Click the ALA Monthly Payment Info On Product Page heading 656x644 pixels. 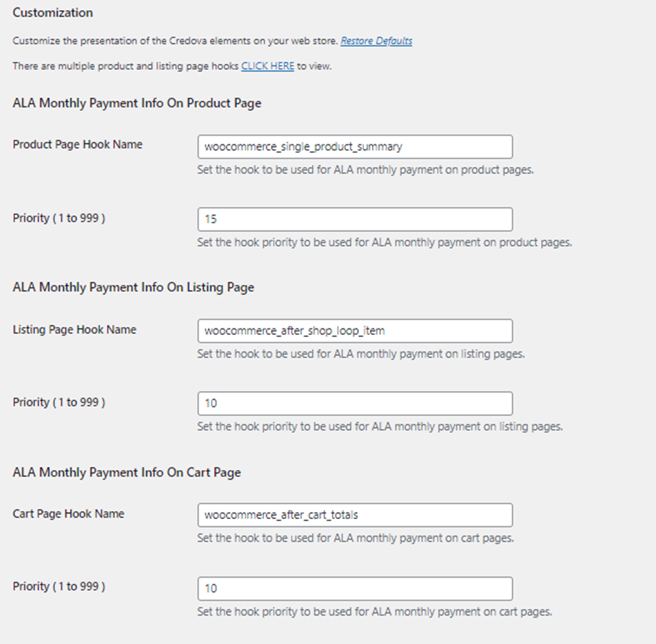coord(136,103)
